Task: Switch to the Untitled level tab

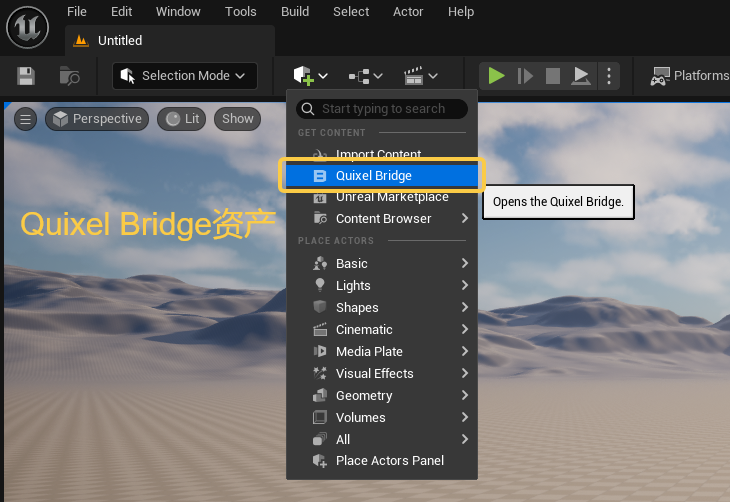Action: click(x=170, y=41)
